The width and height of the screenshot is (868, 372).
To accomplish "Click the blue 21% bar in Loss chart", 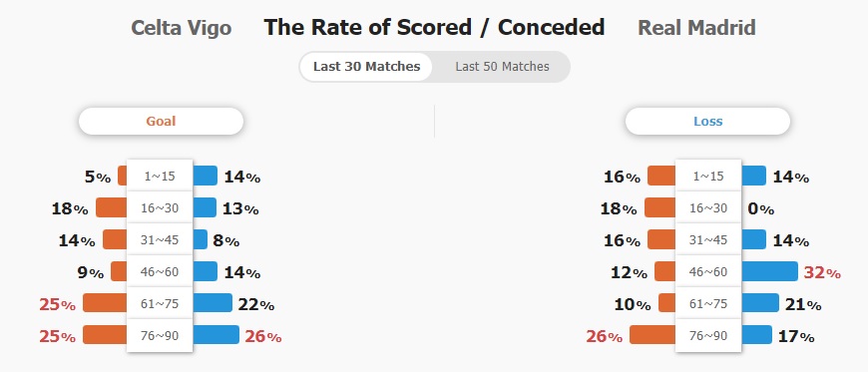I will click(x=760, y=303).
